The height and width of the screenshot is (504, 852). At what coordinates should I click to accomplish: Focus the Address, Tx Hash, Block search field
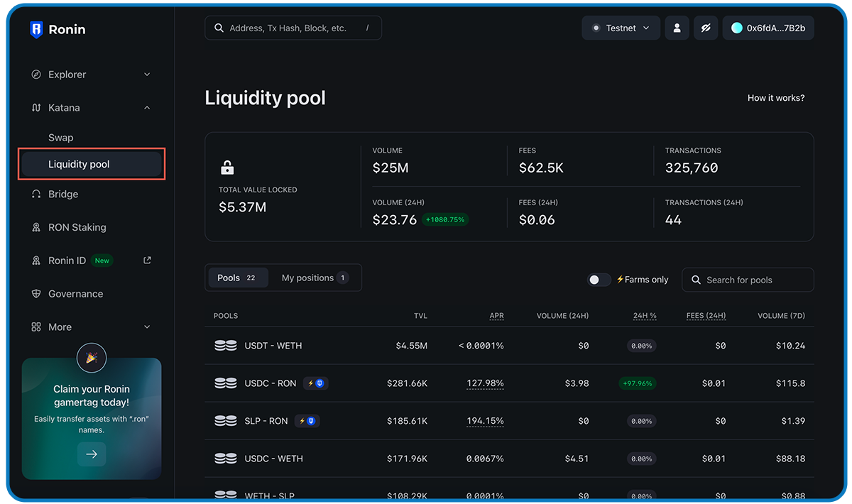[x=293, y=28]
